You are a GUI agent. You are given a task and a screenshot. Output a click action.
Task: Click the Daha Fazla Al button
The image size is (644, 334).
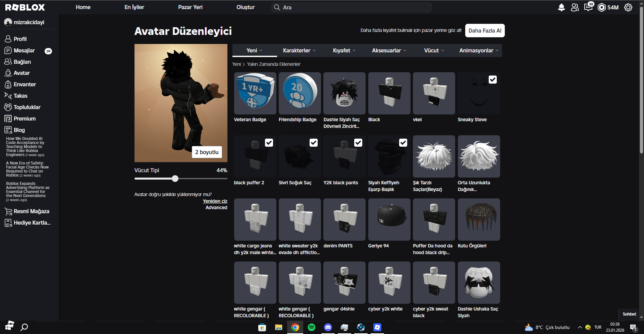coord(485,31)
